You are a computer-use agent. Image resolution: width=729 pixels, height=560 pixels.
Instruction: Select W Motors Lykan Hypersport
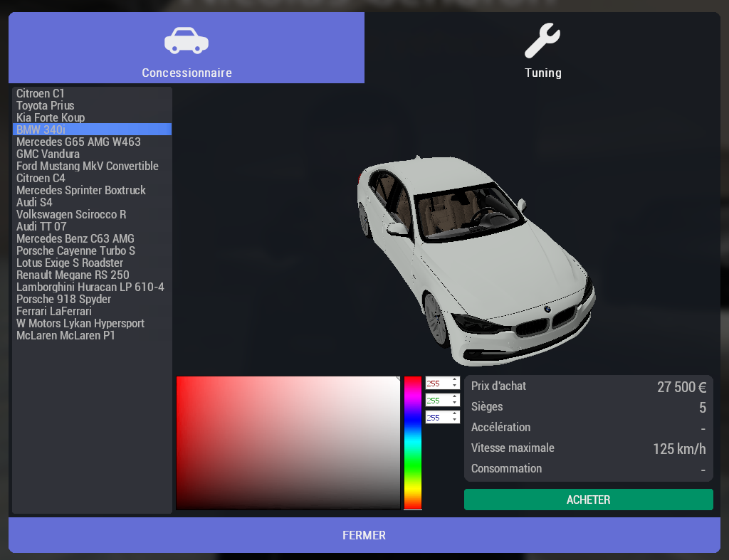[x=92, y=323]
